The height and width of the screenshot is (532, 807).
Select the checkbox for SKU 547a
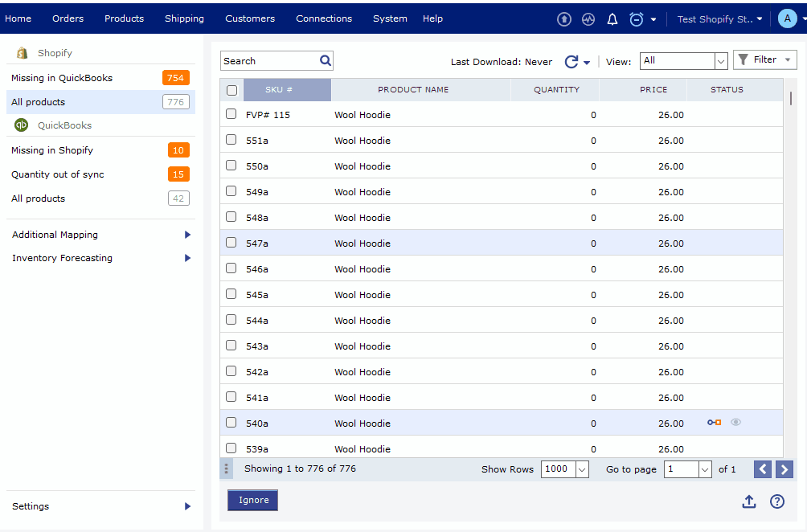[x=231, y=243]
